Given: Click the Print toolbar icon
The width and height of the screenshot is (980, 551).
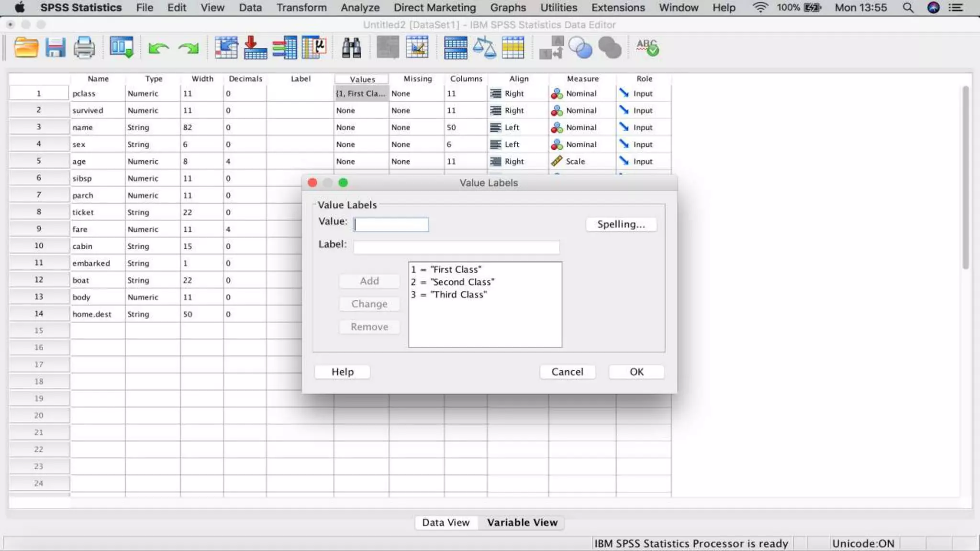Looking at the screenshot, I should (84, 47).
